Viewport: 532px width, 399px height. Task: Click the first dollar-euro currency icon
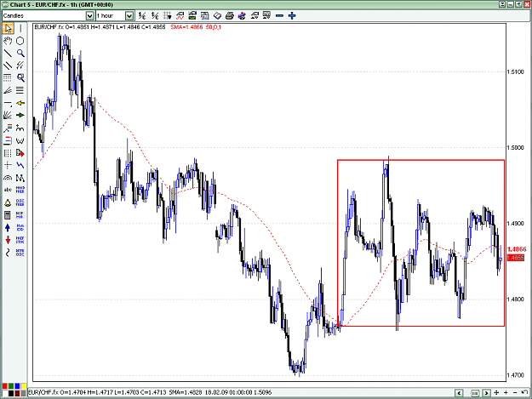[142, 15]
